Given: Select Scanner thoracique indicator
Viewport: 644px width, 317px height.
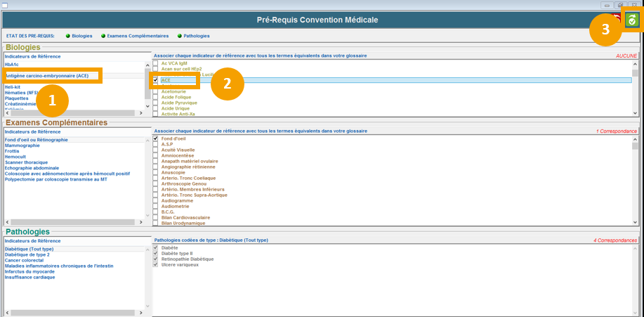Looking at the screenshot, I should tap(27, 162).
